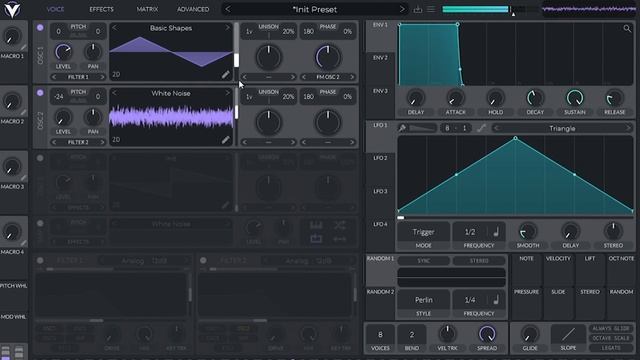Image resolution: width=640 pixels, height=360 pixels.
Task: Select the LFO 1 paint brush icon
Action: pos(402,128)
